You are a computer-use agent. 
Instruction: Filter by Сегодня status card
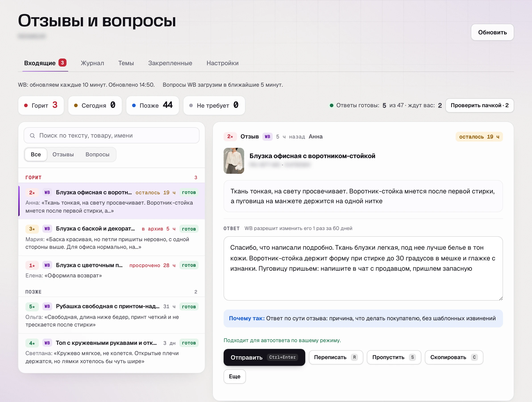(95, 105)
